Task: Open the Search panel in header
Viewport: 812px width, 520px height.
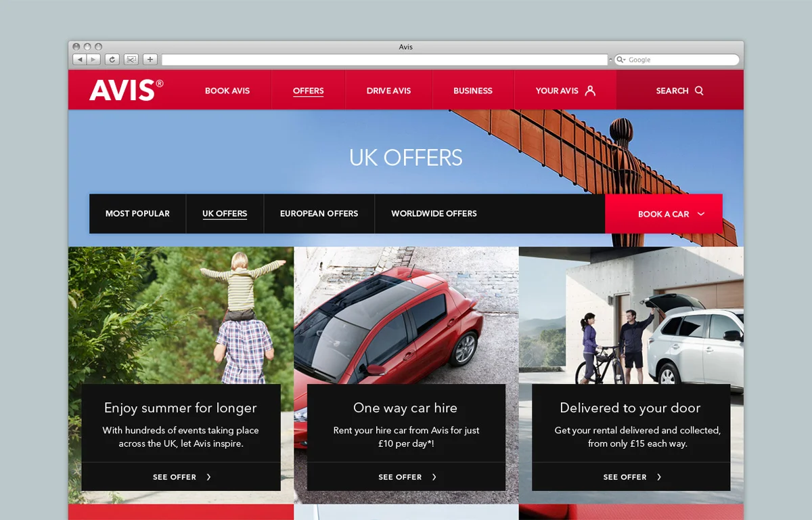Action: click(679, 90)
